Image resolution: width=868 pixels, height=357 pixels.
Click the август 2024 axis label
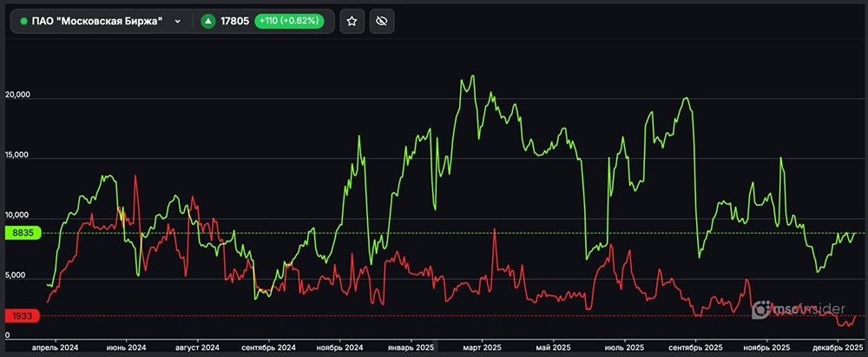[x=197, y=348]
